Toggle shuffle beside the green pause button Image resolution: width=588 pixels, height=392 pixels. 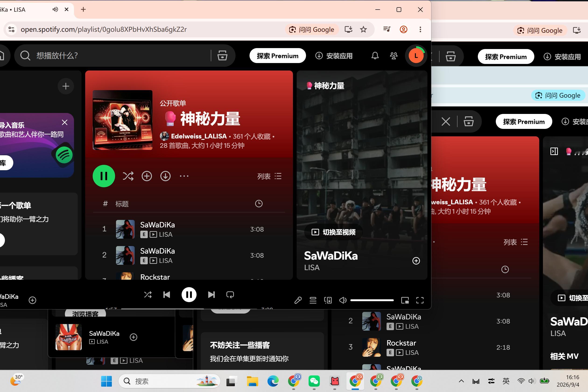click(128, 176)
